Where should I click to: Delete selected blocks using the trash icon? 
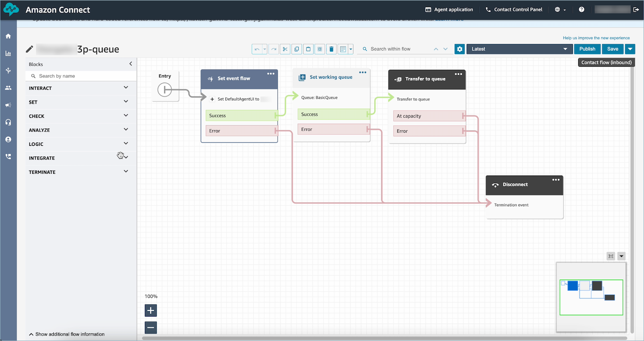point(331,49)
